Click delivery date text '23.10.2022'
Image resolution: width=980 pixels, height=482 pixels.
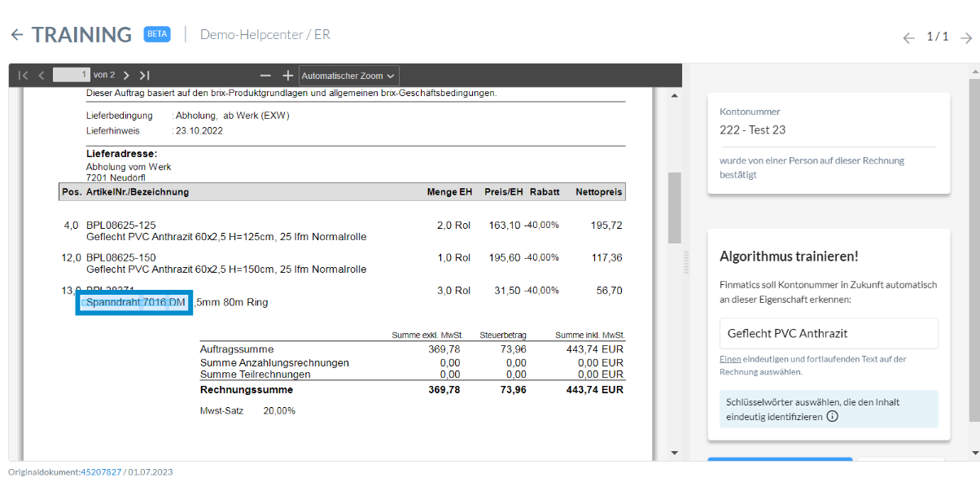pos(199,130)
